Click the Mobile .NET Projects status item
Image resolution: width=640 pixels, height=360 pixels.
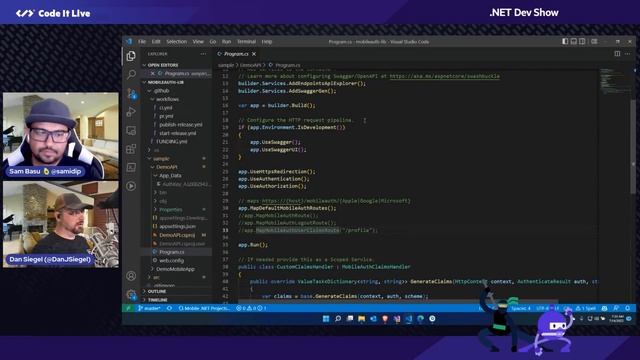tap(204, 308)
